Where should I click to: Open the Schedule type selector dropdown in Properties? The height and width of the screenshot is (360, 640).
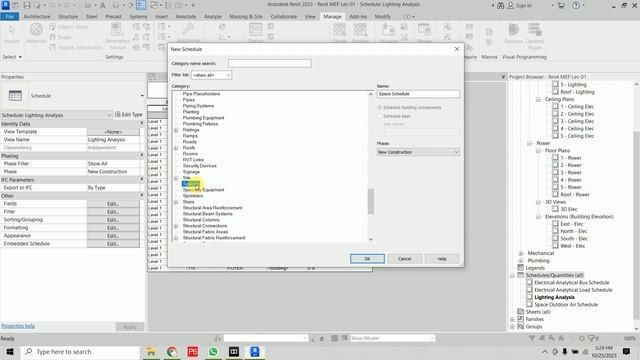pyautogui.click(x=142, y=96)
